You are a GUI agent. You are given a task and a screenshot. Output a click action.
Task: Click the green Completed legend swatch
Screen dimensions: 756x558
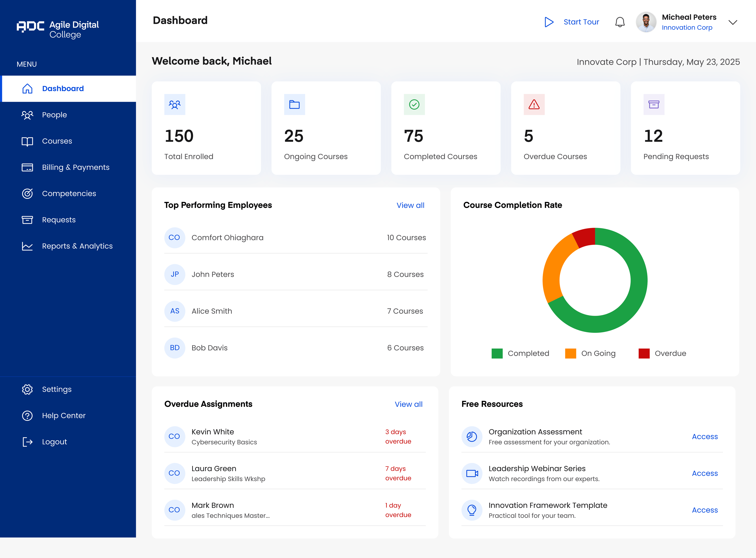pos(497,354)
